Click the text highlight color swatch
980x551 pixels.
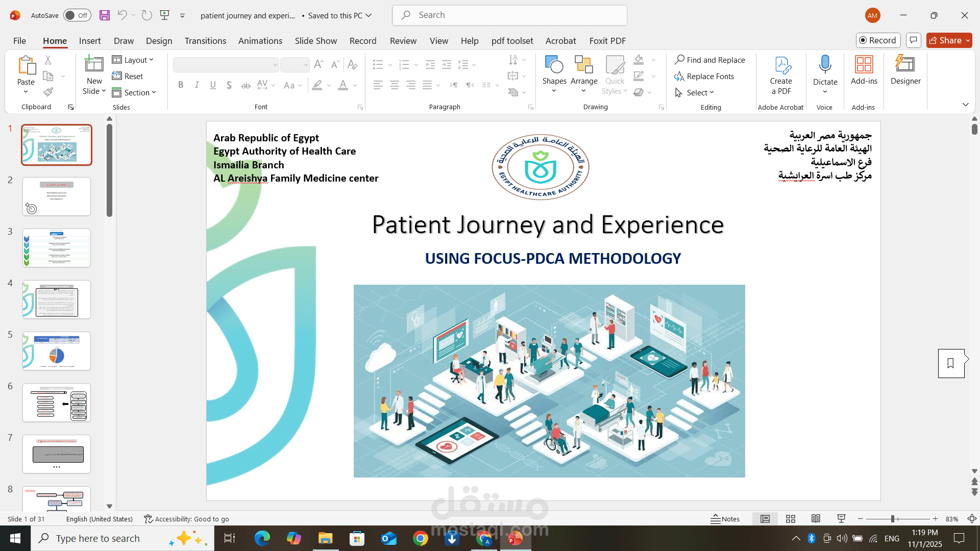[x=317, y=85]
